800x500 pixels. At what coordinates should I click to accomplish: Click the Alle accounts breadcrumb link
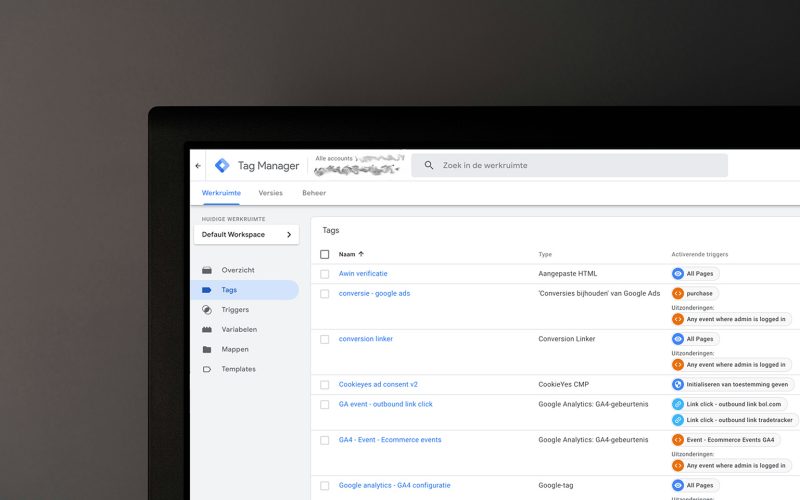pyautogui.click(x=334, y=159)
